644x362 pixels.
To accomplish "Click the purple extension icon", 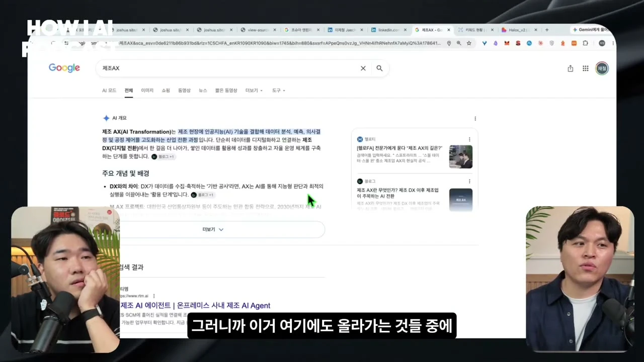I will 496,43.
